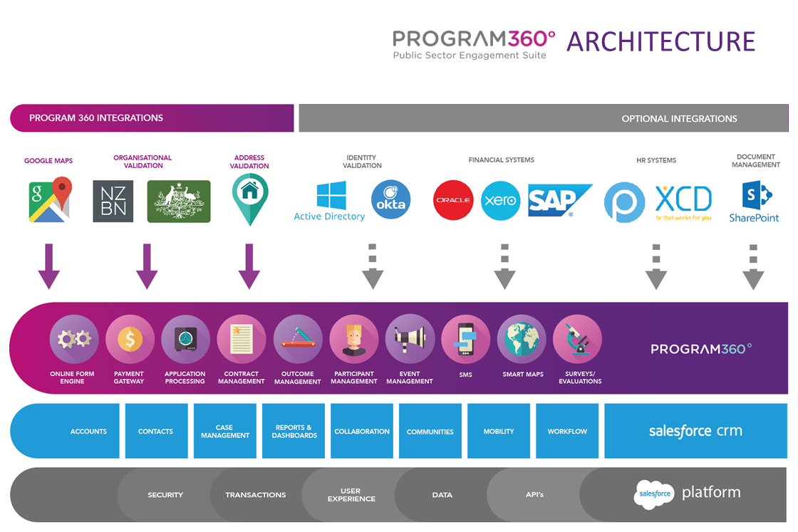Select the SECURITY platform segment
The image size is (798, 532).
(x=165, y=495)
